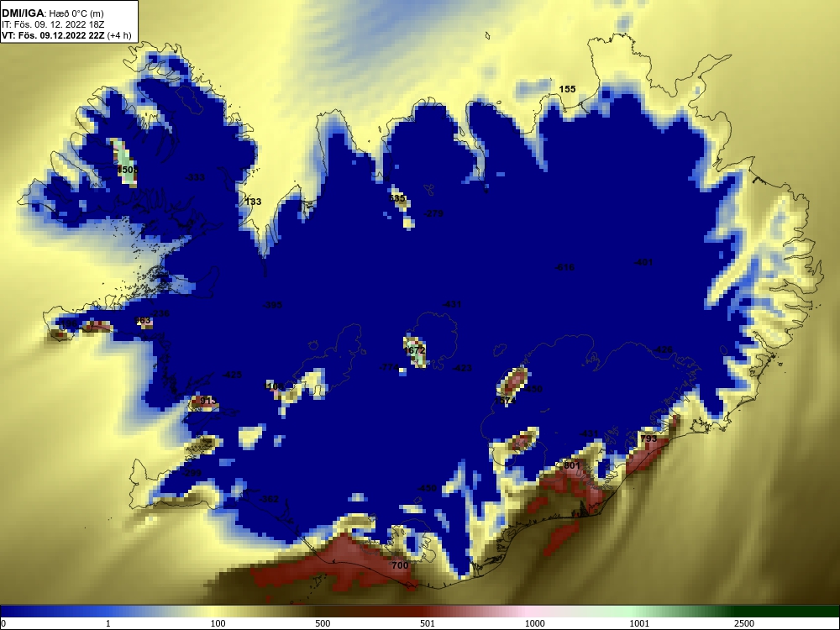840x630 pixels.
Task: Click the 535 map value
Action: (x=397, y=199)
